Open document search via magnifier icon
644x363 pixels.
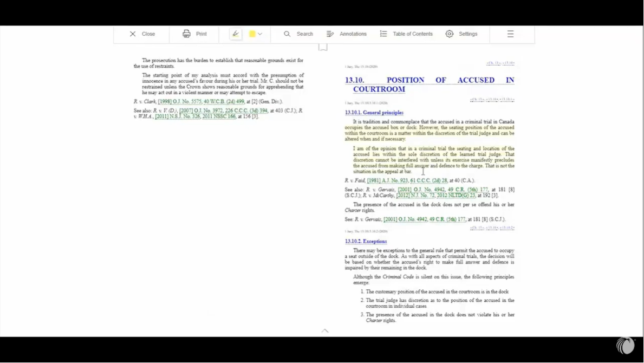pyautogui.click(x=287, y=34)
